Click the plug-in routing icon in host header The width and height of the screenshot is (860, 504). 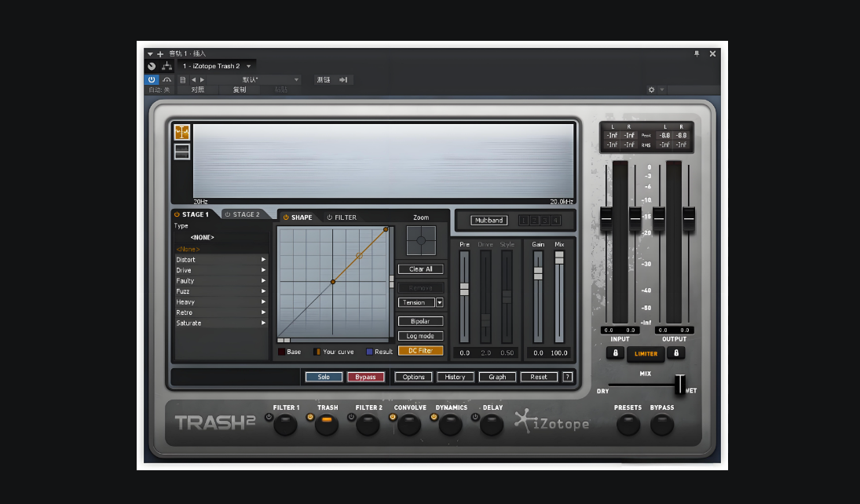(167, 67)
